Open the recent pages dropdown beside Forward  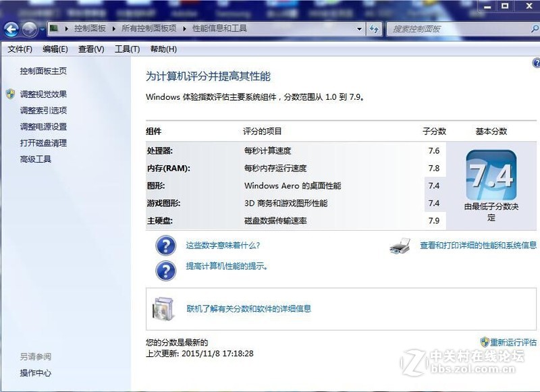click(42, 30)
